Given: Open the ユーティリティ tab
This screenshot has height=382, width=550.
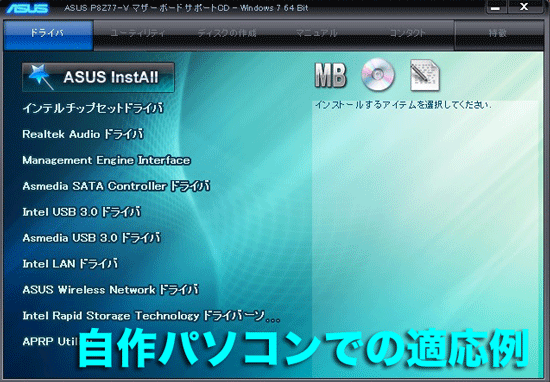Looking at the screenshot, I should 138,33.
